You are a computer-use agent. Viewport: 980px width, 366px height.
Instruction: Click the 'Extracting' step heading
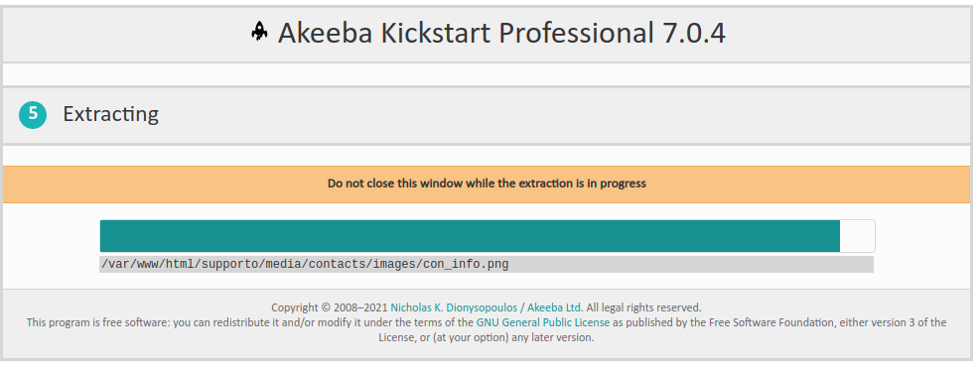[110, 114]
